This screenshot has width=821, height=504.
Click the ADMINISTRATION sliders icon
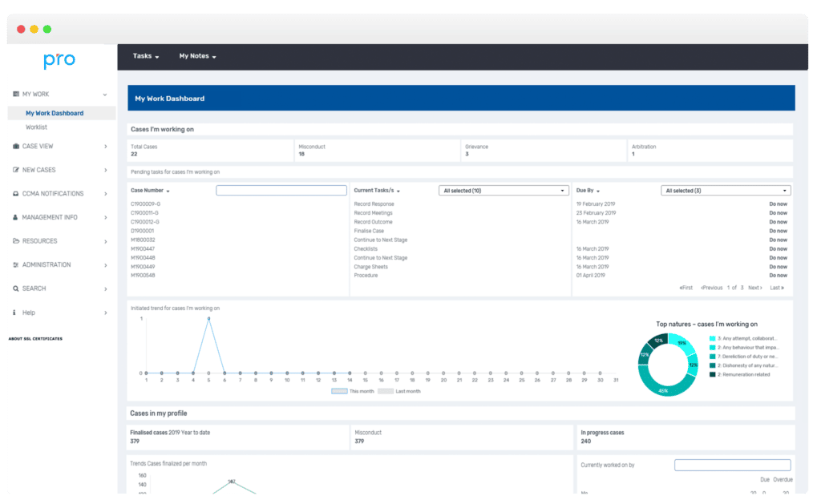tap(17, 265)
